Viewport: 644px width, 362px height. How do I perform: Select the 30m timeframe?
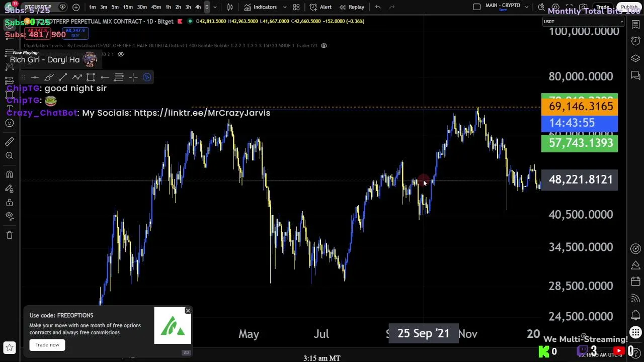tap(142, 7)
